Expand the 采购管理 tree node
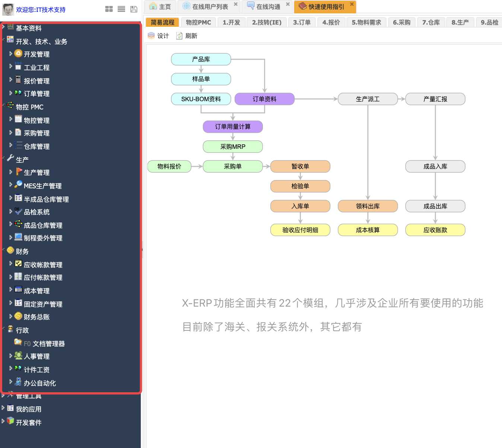502x448 pixels. 11,133
